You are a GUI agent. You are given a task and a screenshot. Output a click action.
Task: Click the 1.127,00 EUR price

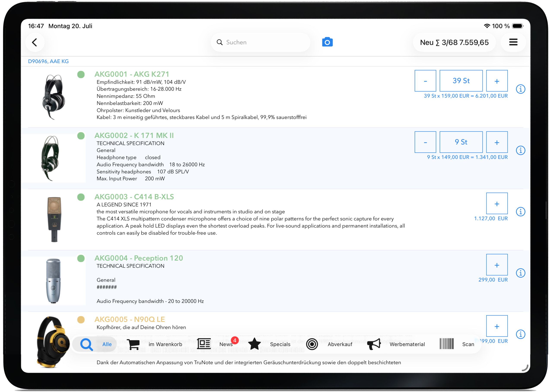pyautogui.click(x=491, y=218)
